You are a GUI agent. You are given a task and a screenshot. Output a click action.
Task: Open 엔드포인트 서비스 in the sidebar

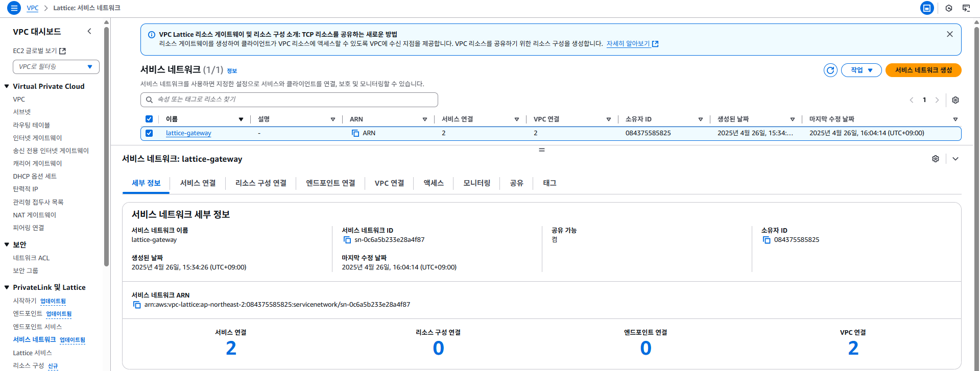pos(37,327)
